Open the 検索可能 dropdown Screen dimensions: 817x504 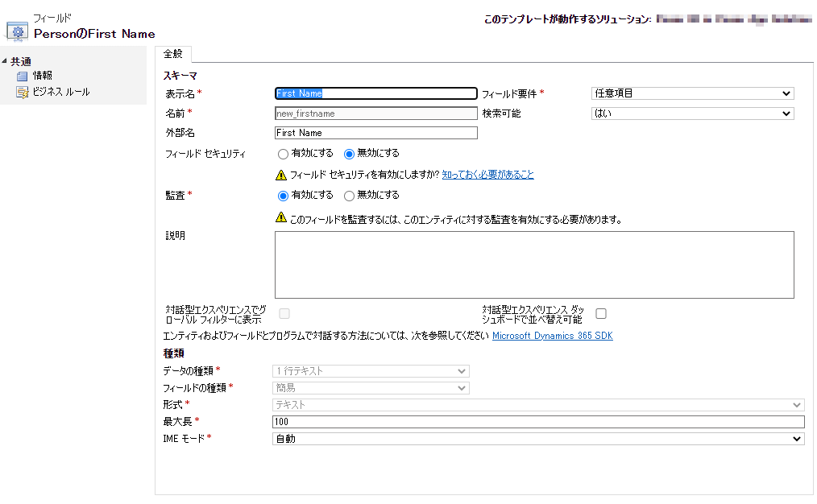(x=692, y=114)
